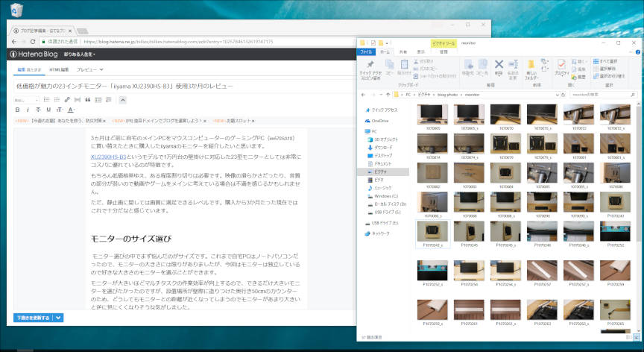
Task: Open Explorer recent locations dropdown arrow
Action: (381, 95)
